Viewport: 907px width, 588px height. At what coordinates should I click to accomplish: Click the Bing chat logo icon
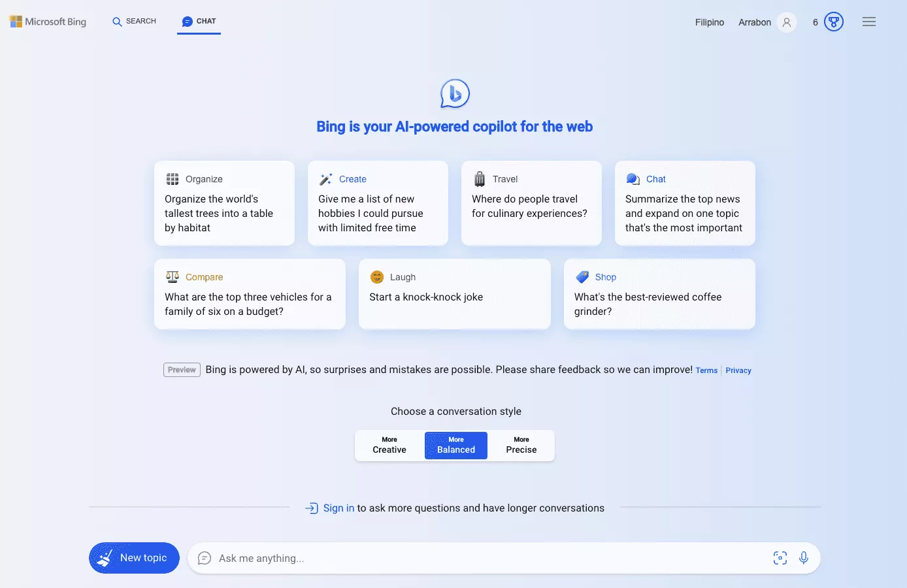tap(455, 93)
